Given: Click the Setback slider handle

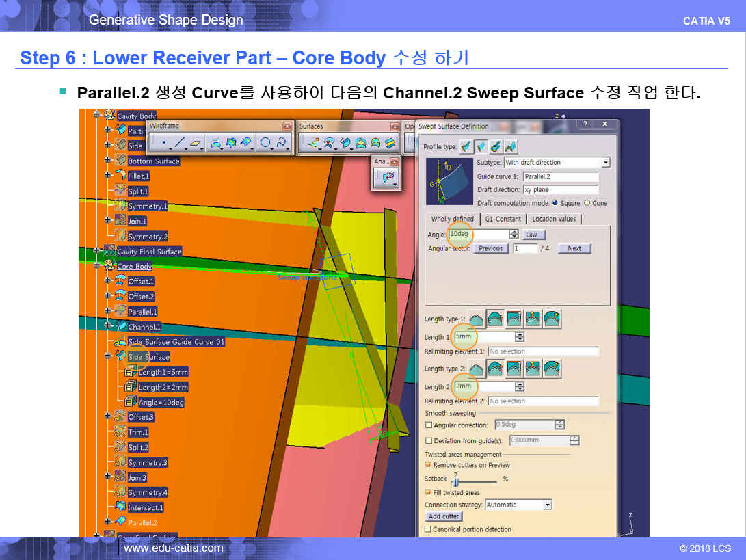Looking at the screenshot, I should coord(454,483).
